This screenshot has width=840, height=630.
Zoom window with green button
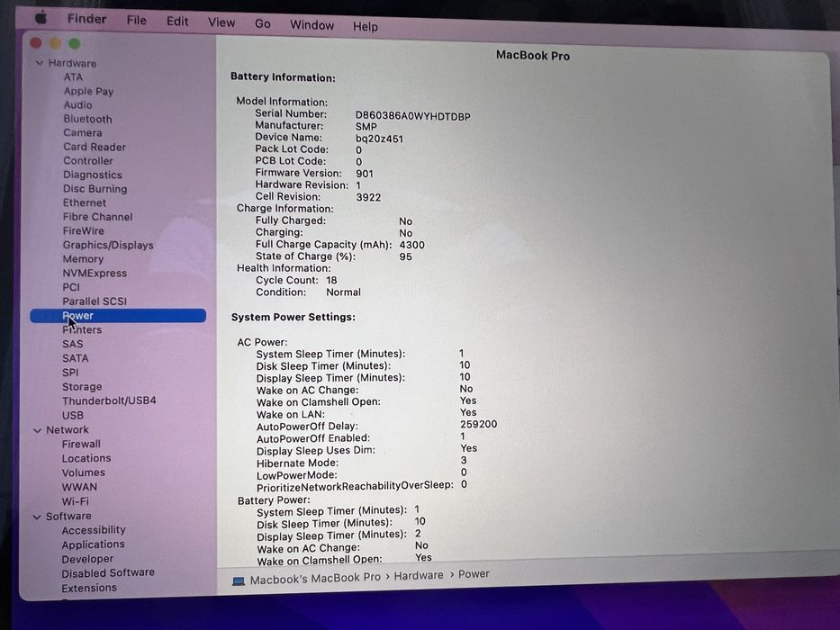click(x=75, y=43)
